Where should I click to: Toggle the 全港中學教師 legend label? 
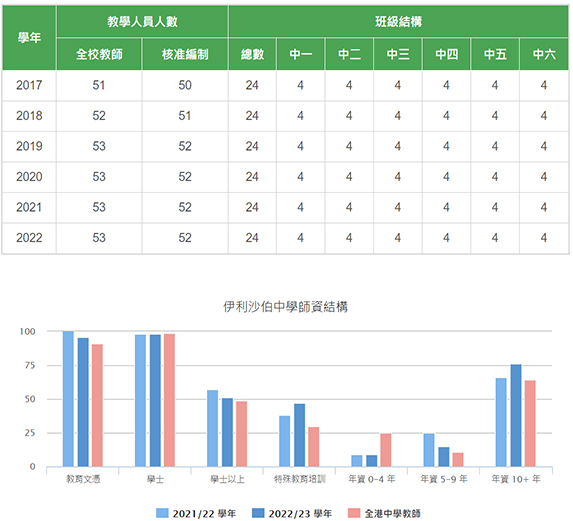pyautogui.click(x=392, y=513)
